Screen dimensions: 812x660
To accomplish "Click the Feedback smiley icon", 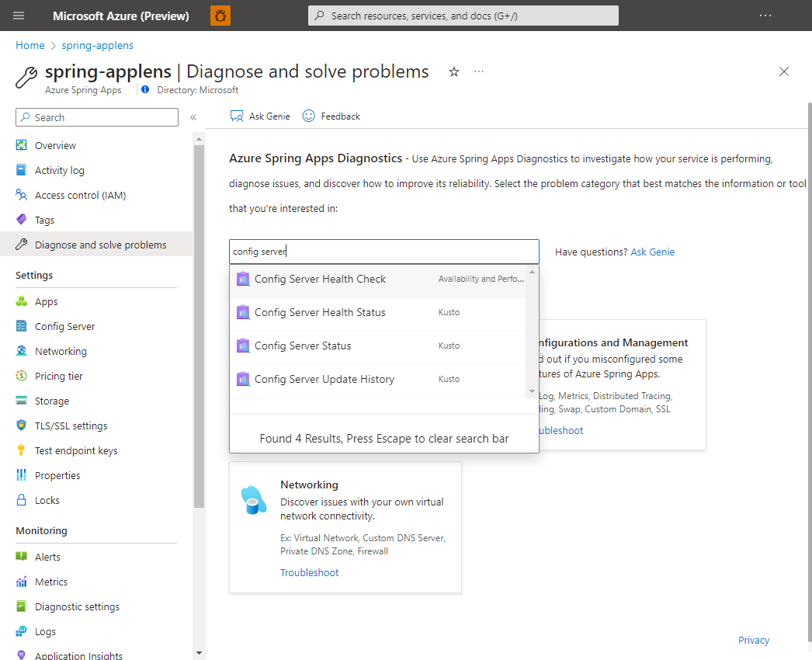I will point(309,116).
